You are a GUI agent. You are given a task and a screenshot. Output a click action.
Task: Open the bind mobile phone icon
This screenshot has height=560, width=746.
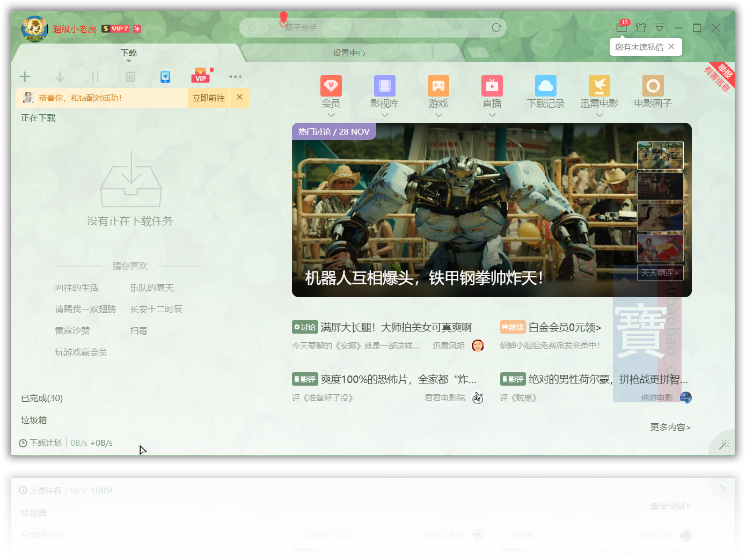[x=165, y=76]
